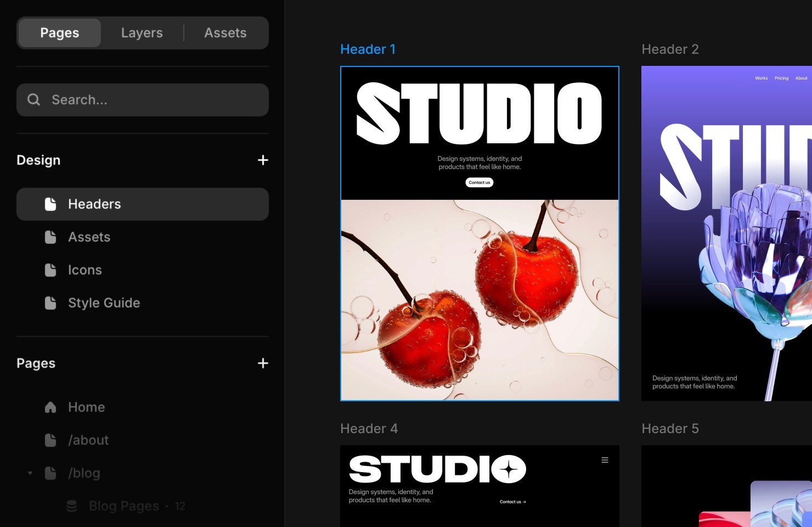Select the Search magnifier icon in sidebar

click(33, 100)
